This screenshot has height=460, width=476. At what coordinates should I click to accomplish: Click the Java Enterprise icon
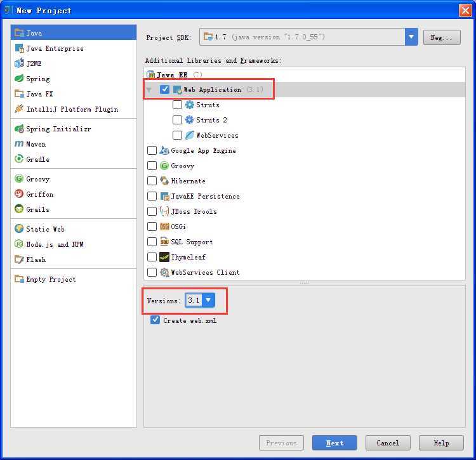click(x=19, y=48)
